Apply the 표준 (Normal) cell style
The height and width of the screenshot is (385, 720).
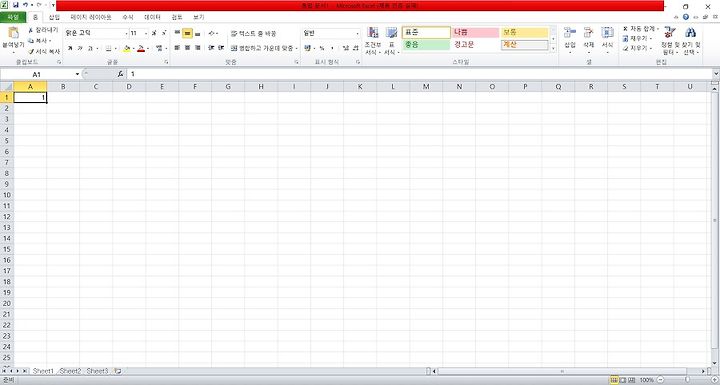(x=426, y=32)
